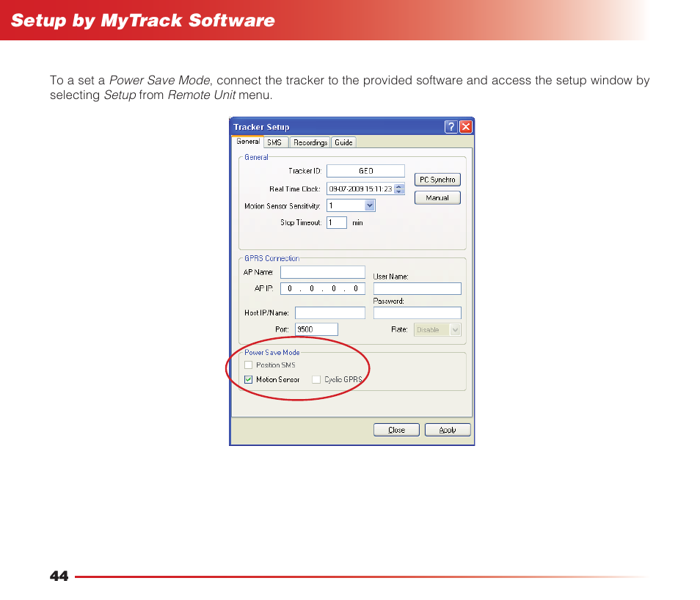Screen dimensions: 700x600
Task: Click the 'User Name:' label
Action: (390, 277)
